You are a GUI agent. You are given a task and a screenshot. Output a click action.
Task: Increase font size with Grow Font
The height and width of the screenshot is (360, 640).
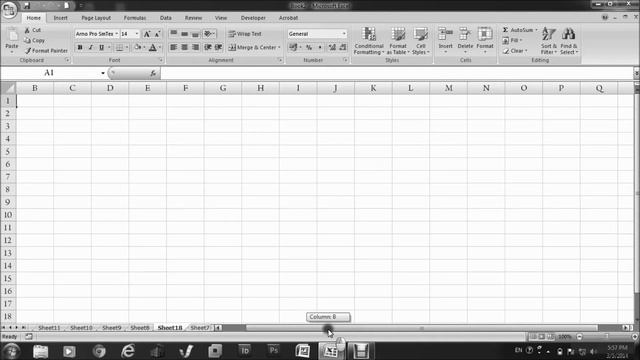[x=147, y=34]
